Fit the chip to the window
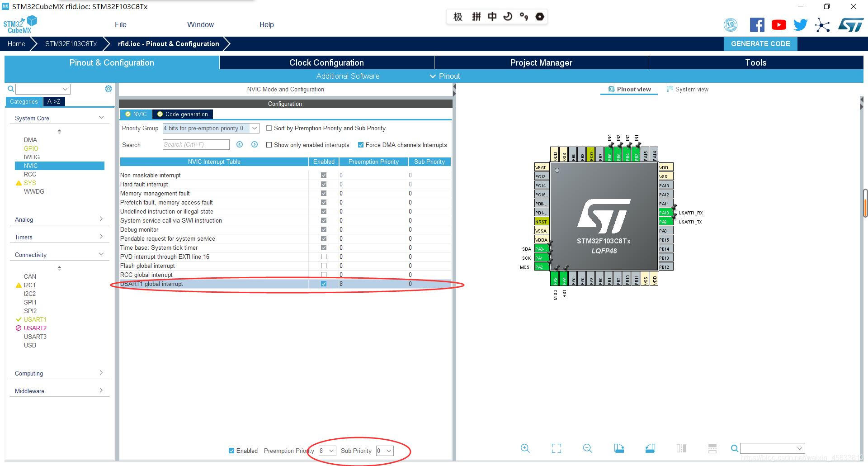This screenshot has height=466, width=868. pos(557,448)
